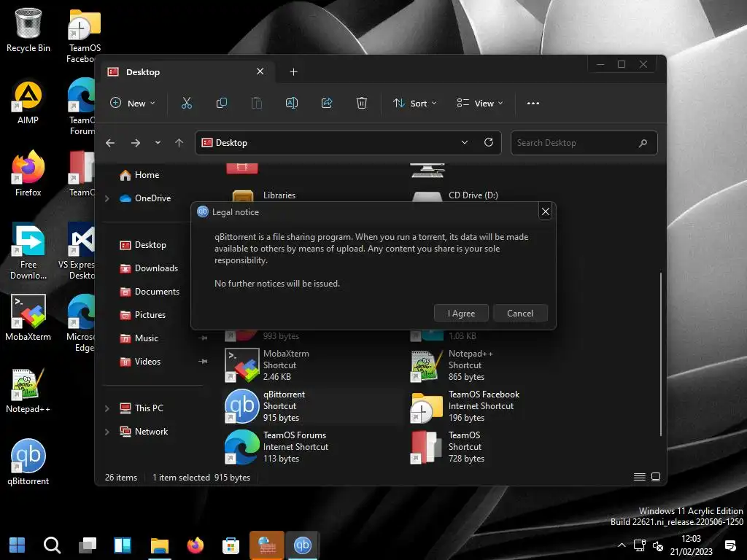Expand the Network tree node

point(107,432)
